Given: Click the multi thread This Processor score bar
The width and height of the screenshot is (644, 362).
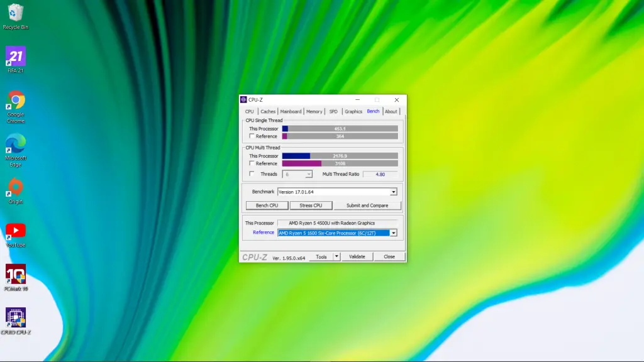Looking at the screenshot, I should pos(340,156).
